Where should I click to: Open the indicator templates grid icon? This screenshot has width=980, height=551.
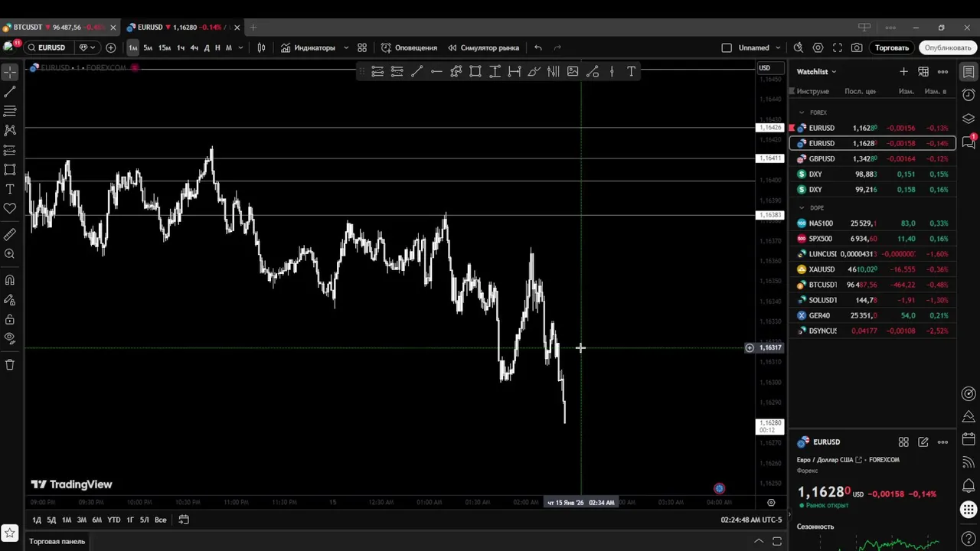point(362,47)
